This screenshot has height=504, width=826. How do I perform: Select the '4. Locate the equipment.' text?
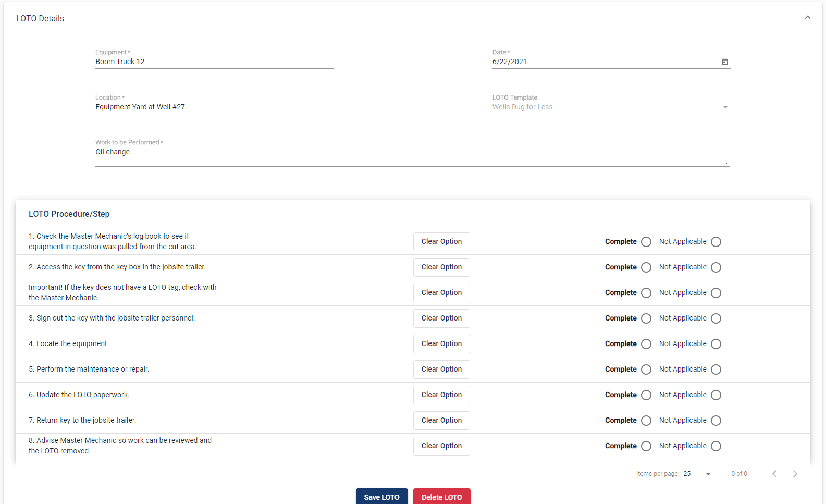(69, 344)
